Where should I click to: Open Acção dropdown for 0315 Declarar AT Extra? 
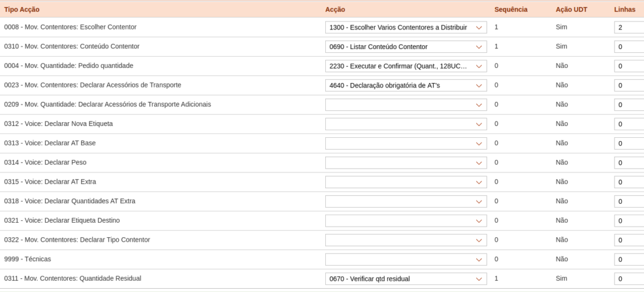pos(406,182)
